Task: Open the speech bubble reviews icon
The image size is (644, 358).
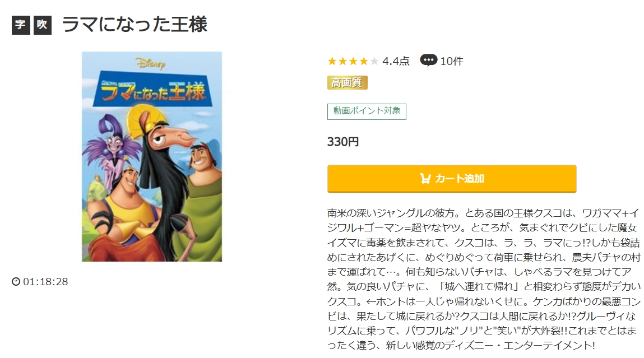Action: pyautogui.click(x=428, y=61)
